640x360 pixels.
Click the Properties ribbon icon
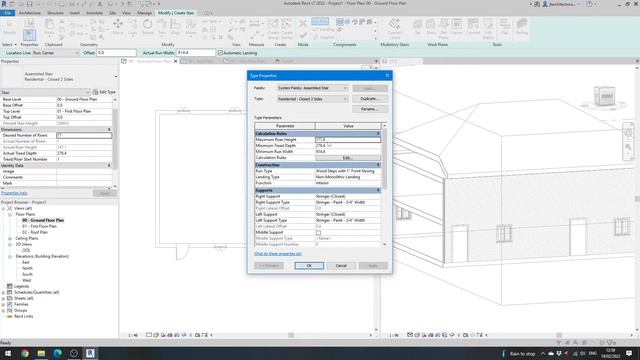point(29,35)
